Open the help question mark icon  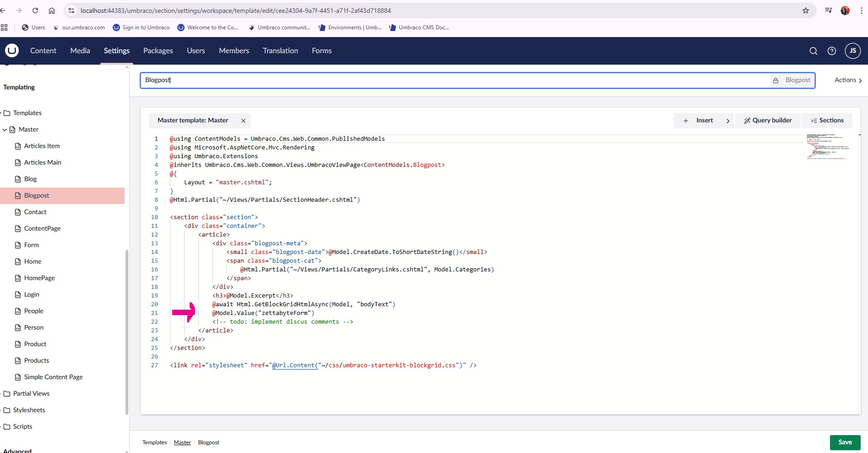(832, 51)
